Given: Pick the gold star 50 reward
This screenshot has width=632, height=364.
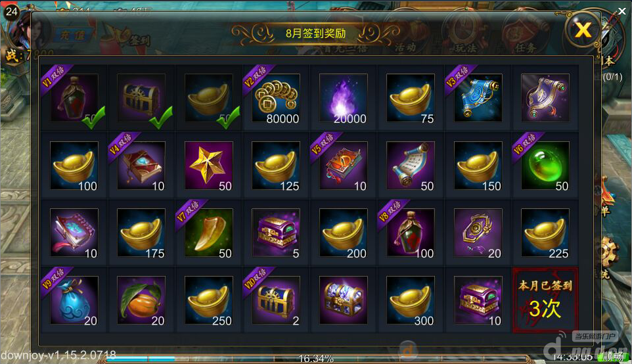Looking at the screenshot, I should pyautogui.click(x=209, y=166).
